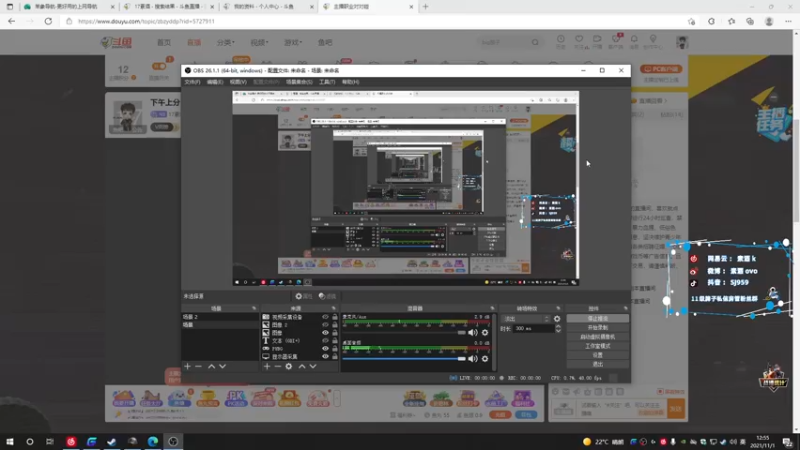This screenshot has height=450, width=800.
Task: Select Scene 2 in scenes list
Action: (220, 317)
